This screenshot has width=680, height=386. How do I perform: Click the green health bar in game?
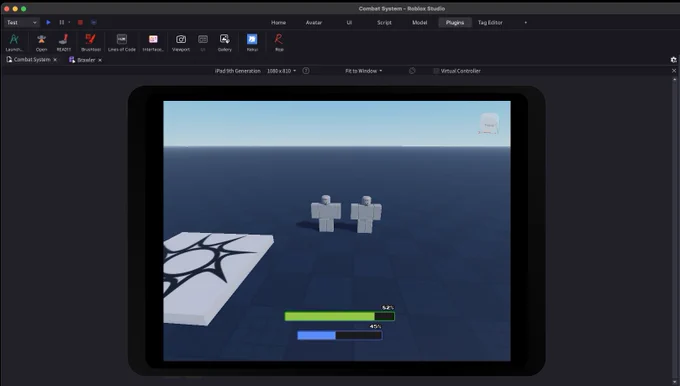340,317
